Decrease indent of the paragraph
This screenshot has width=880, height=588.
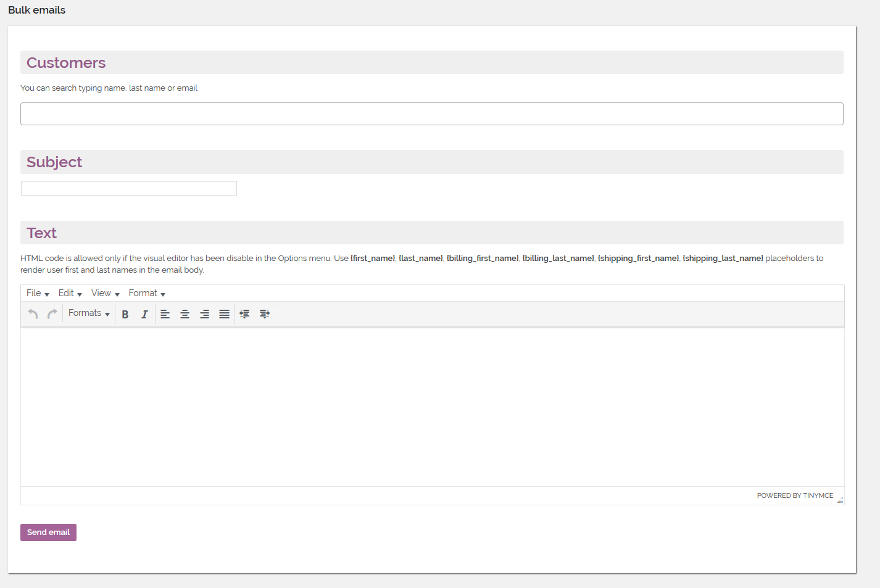(244, 314)
